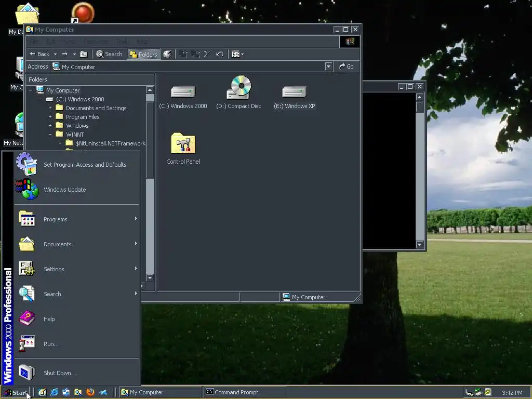Open Set Program Access and Defaults
The width and height of the screenshot is (532, 399).
tap(77, 165)
